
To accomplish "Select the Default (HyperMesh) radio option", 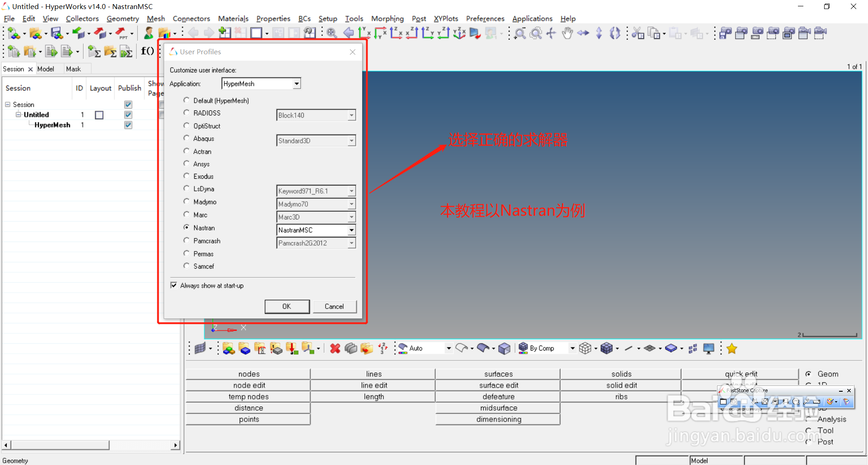I will pyautogui.click(x=186, y=100).
